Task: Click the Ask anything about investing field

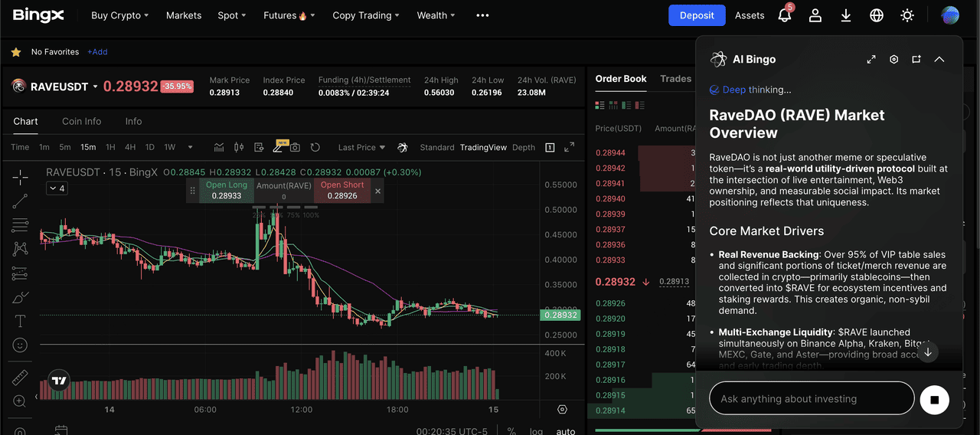Action: coord(812,398)
